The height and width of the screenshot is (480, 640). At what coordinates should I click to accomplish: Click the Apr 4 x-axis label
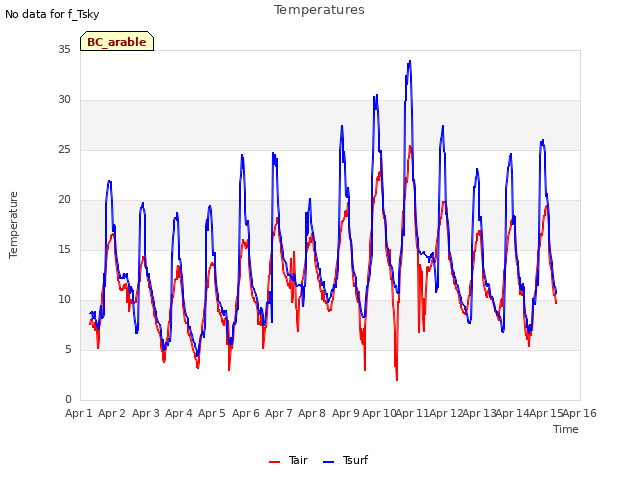pos(179,413)
